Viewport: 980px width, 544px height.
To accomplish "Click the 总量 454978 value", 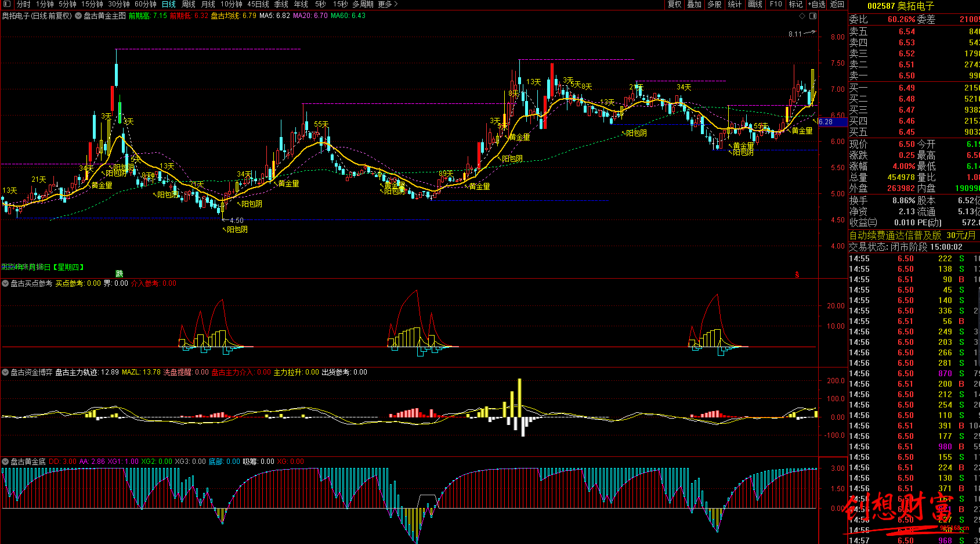I will point(901,177).
